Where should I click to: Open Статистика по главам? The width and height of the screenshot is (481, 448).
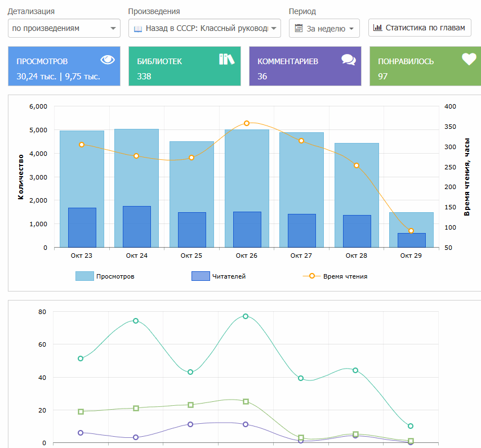click(420, 27)
